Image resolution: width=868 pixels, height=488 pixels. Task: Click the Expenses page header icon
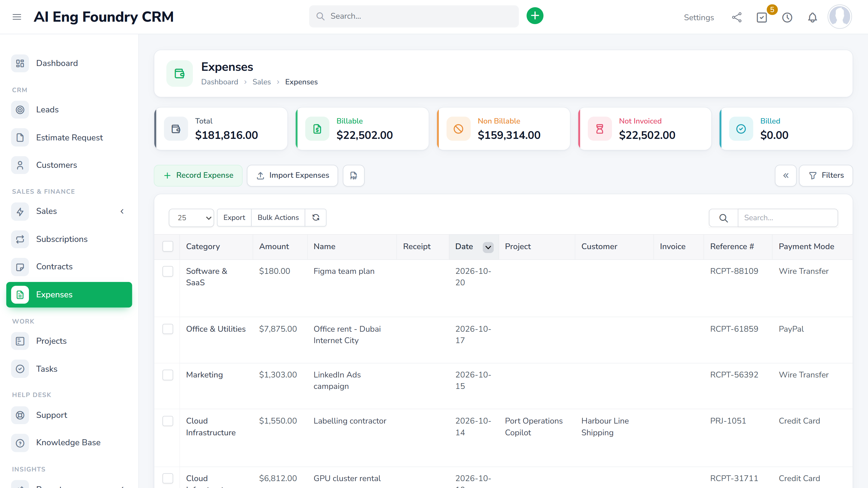[180, 74]
